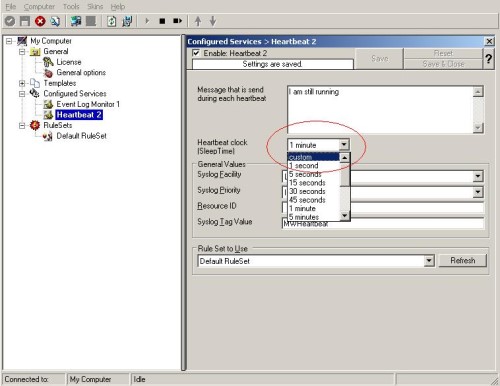
Task: Click the Refresh button
Action: click(x=463, y=260)
